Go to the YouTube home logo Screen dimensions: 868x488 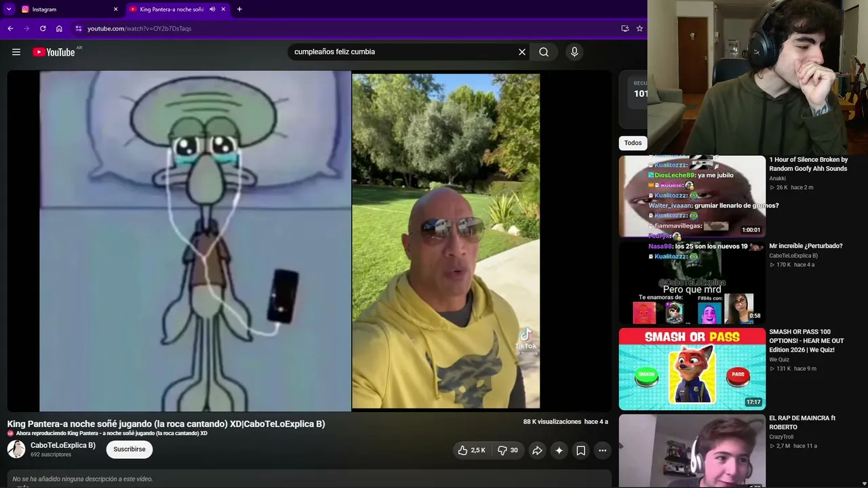pyautogui.click(x=54, y=52)
